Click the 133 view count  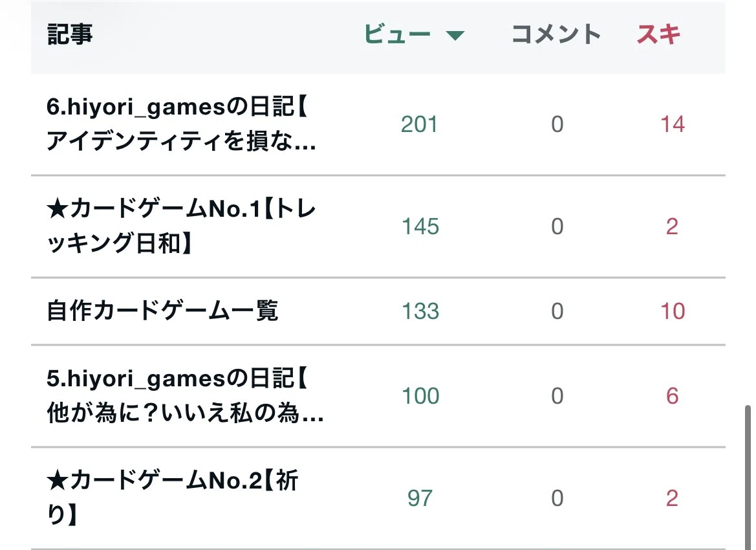click(420, 311)
